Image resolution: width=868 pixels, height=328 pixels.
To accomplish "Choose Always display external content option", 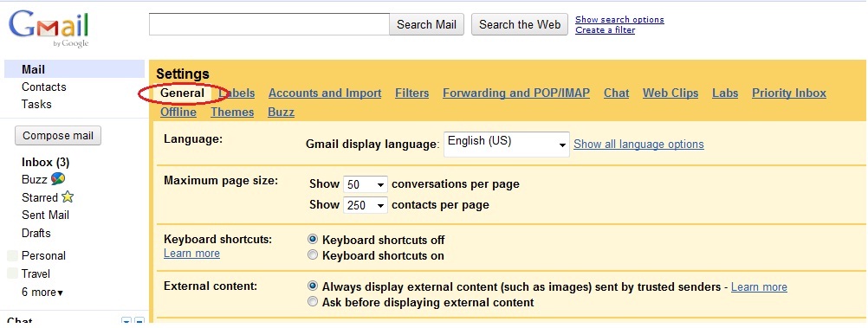I will [314, 286].
